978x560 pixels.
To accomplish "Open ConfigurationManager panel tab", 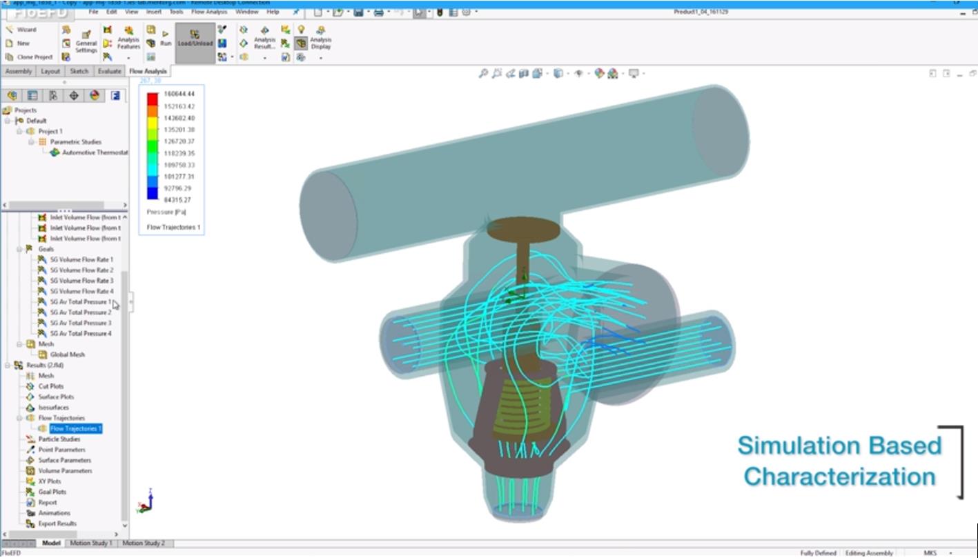I will [x=52, y=95].
